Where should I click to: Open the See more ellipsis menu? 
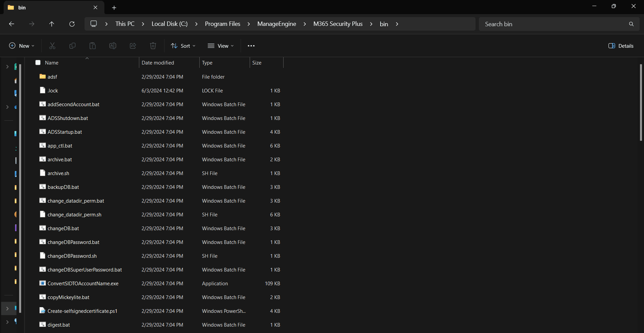tap(251, 46)
